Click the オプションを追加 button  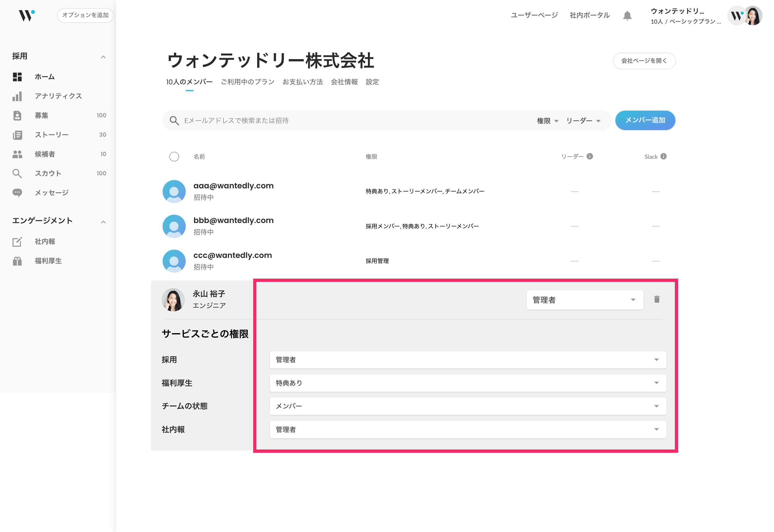(85, 15)
